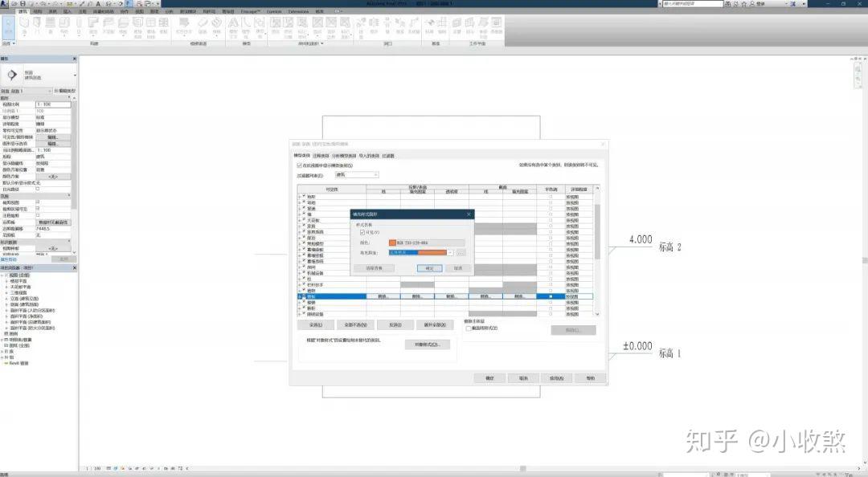Select the Modify arrow tool in ribbon
The width and height of the screenshot is (868, 477).
9,26
